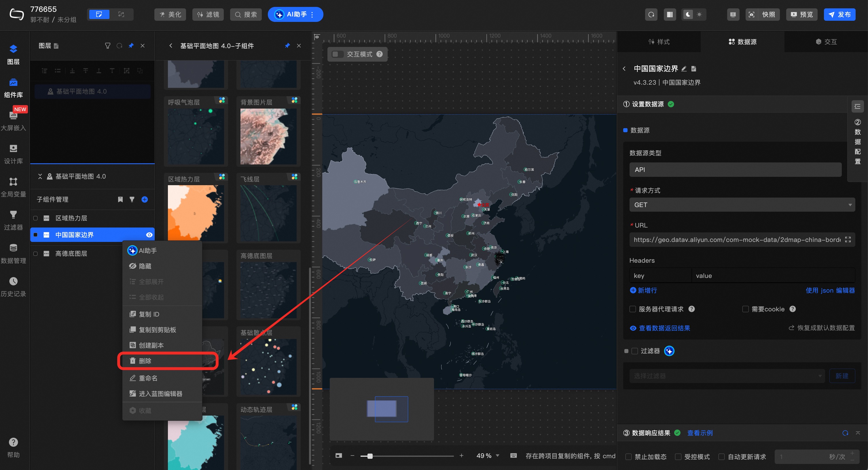The image size is (868, 470).
Task: Click the add sub-component plus icon
Action: click(145, 200)
